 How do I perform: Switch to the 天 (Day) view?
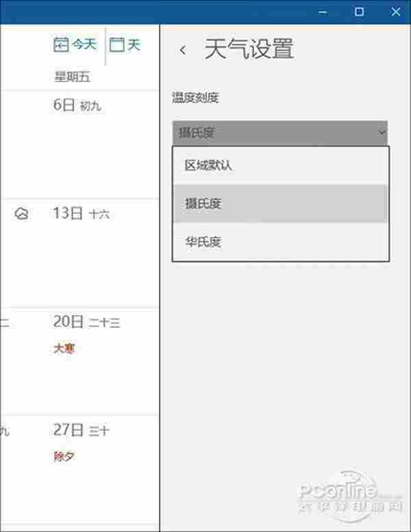[x=125, y=45]
